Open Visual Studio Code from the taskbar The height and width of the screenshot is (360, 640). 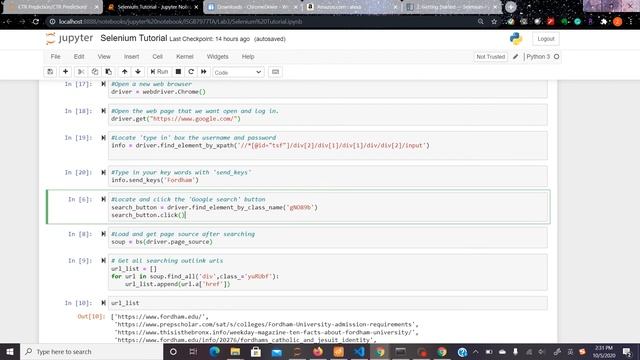359,352
